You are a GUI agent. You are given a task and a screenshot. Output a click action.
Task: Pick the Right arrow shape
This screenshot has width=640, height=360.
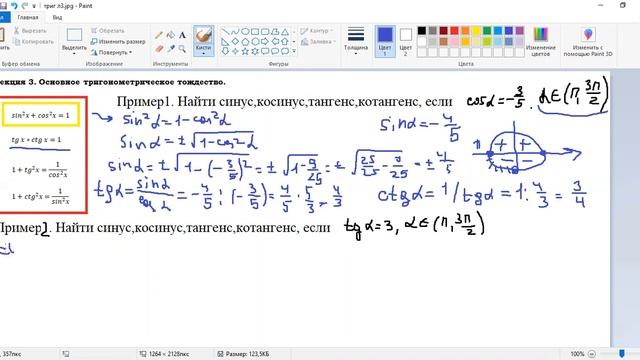click(x=265, y=42)
